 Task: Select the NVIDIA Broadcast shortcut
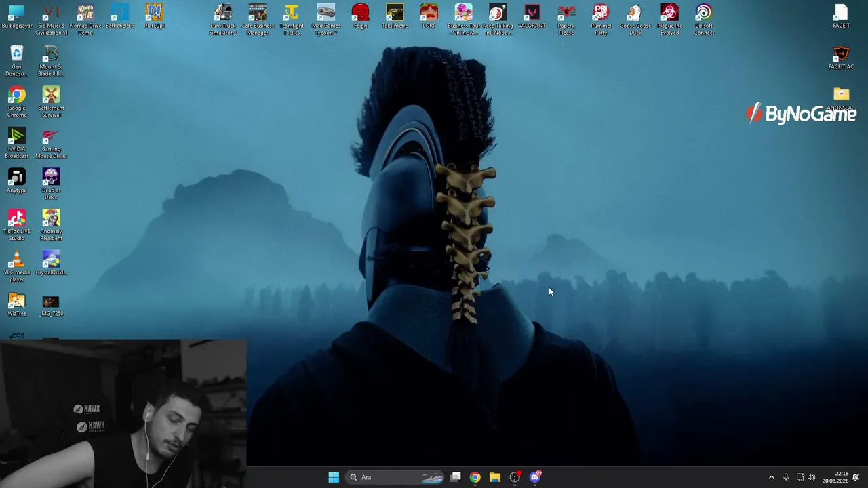click(x=17, y=143)
